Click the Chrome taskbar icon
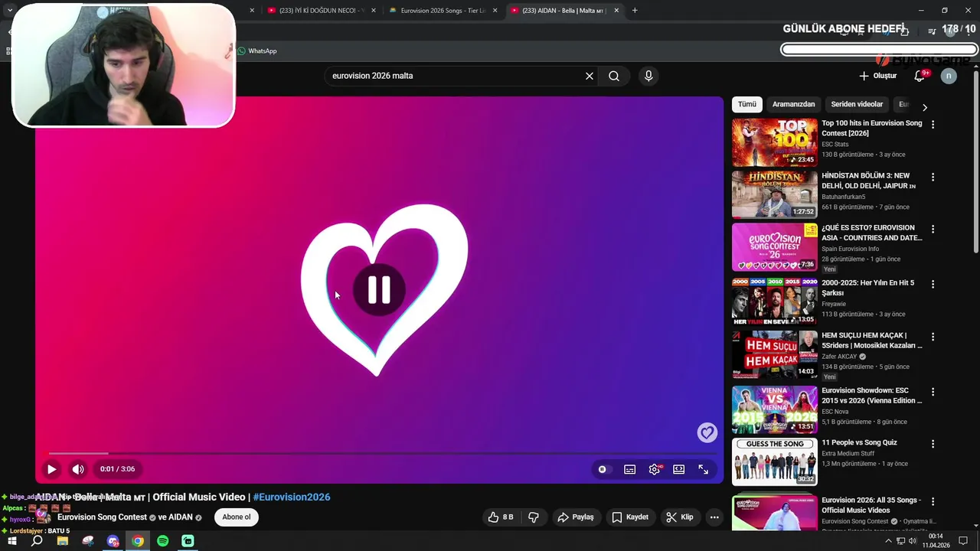The image size is (980, 551). click(138, 541)
